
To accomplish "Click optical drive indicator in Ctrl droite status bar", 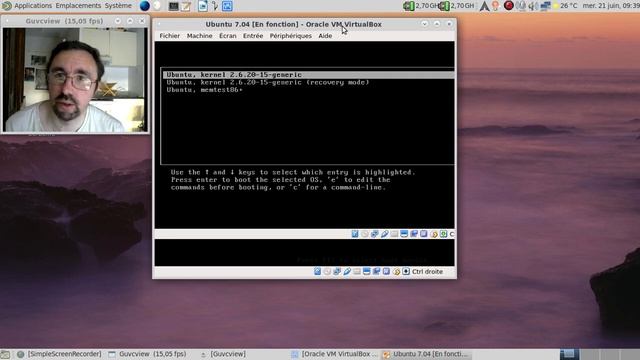I will click(x=327, y=271).
